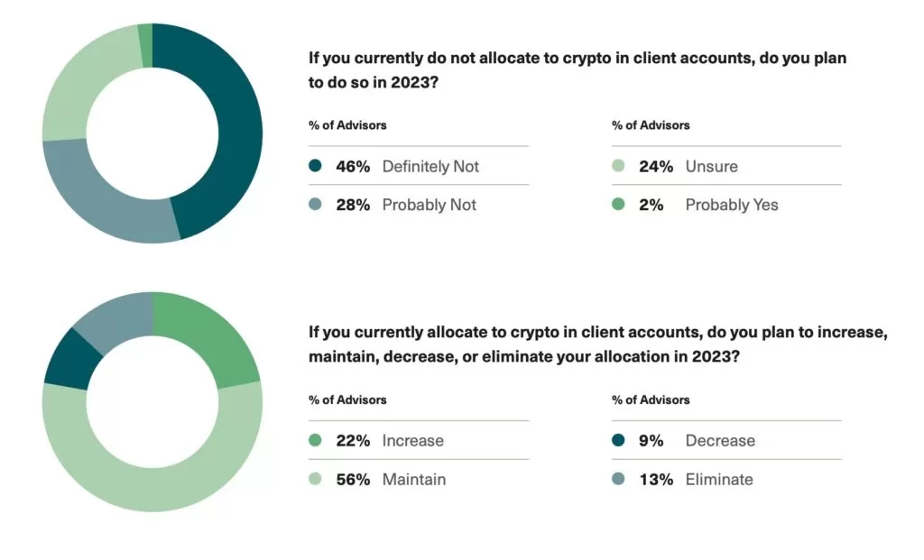Click the light green dot beside Unsure
Viewport: 924px width, 560px height.
(618, 166)
